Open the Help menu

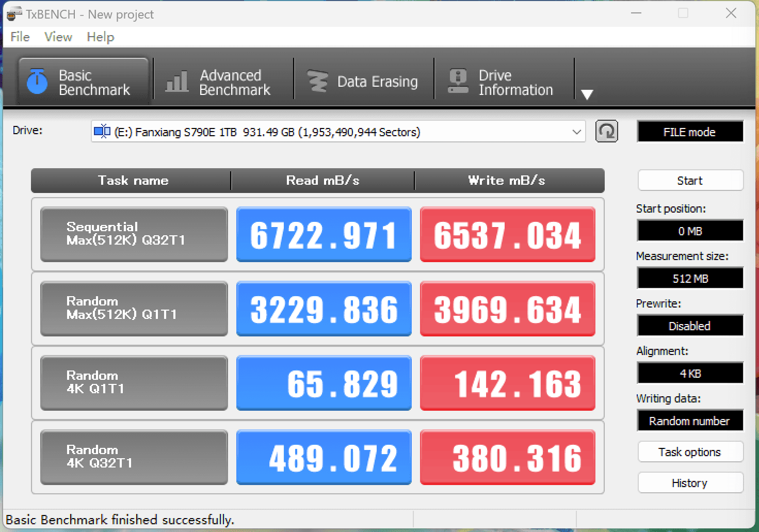coord(100,37)
